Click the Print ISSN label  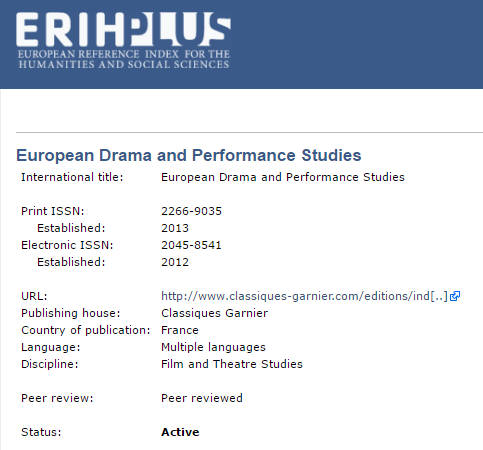click(x=53, y=211)
